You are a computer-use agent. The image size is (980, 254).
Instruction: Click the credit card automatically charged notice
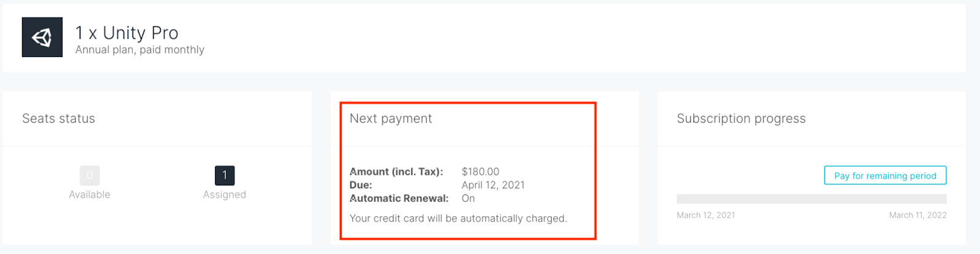point(458,218)
